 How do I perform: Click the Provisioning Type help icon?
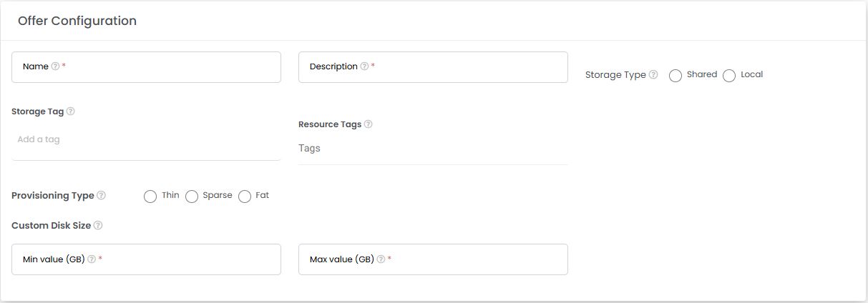(101, 195)
